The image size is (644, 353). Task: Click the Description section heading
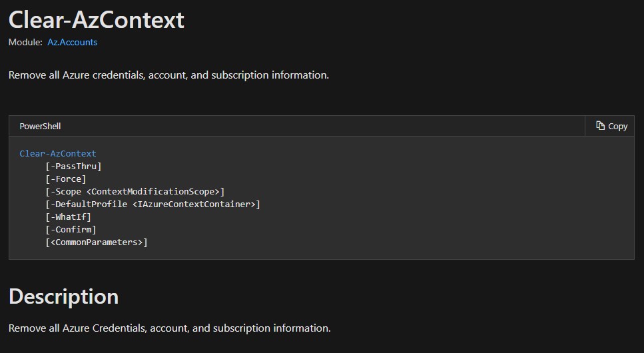(64, 296)
